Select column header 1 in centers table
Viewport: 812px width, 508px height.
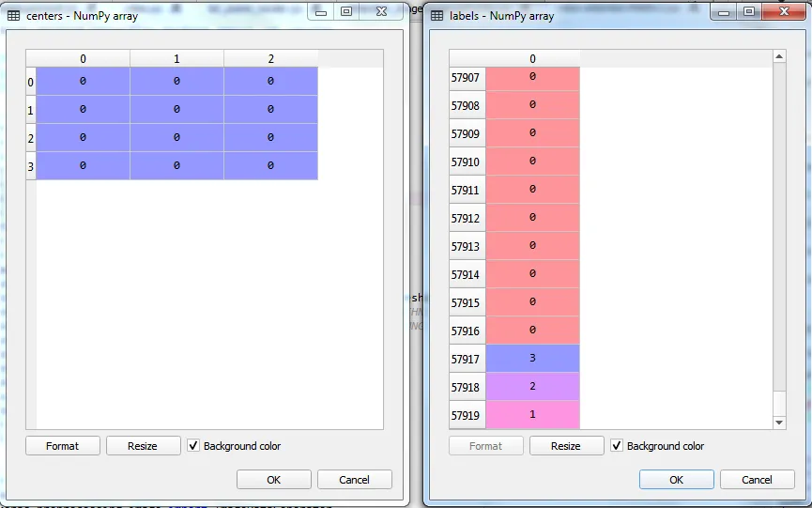coord(176,58)
